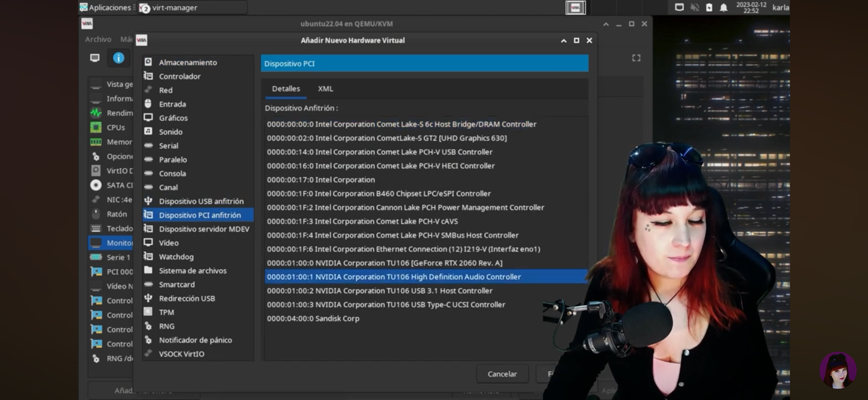868x400 pixels.
Task: Click the CPUs chip icon in hardware list
Action: click(96, 127)
